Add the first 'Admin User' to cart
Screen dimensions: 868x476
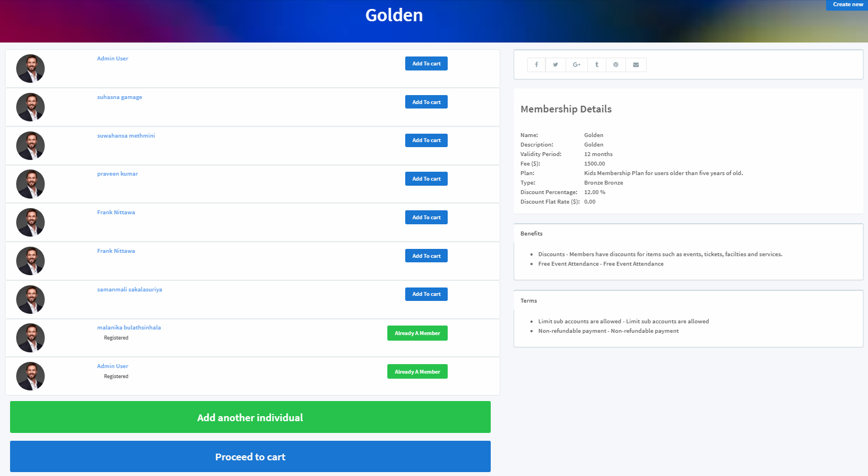426,64
